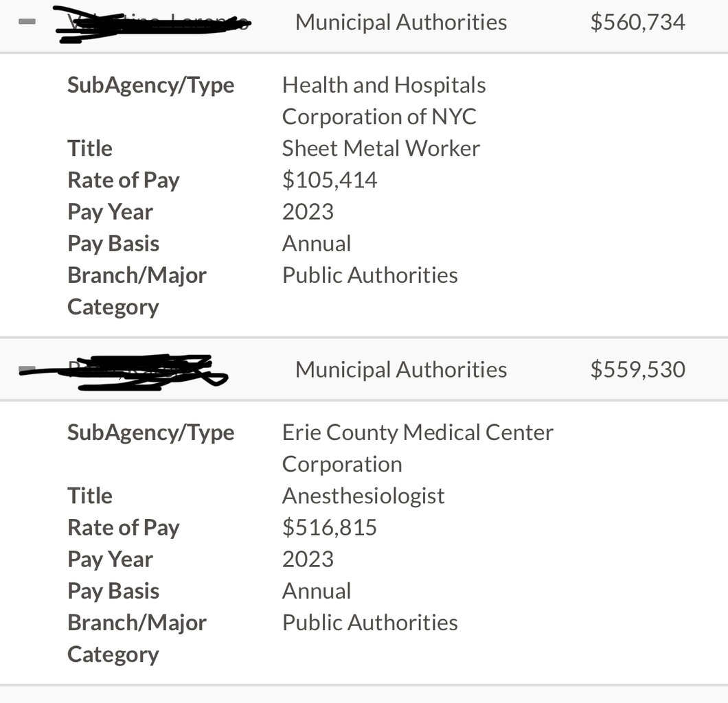Collapse the $559,530 record using minus icon

tap(27, 370)
